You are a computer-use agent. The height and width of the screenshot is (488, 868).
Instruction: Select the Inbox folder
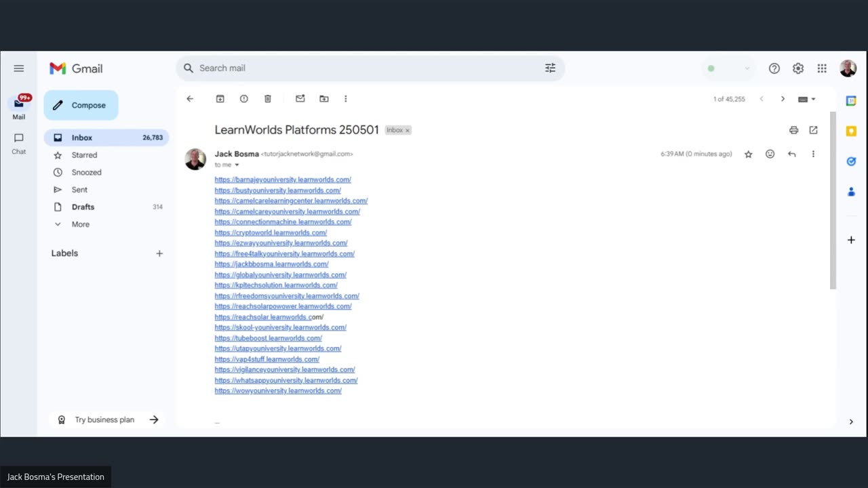click(x=106, y=138)
